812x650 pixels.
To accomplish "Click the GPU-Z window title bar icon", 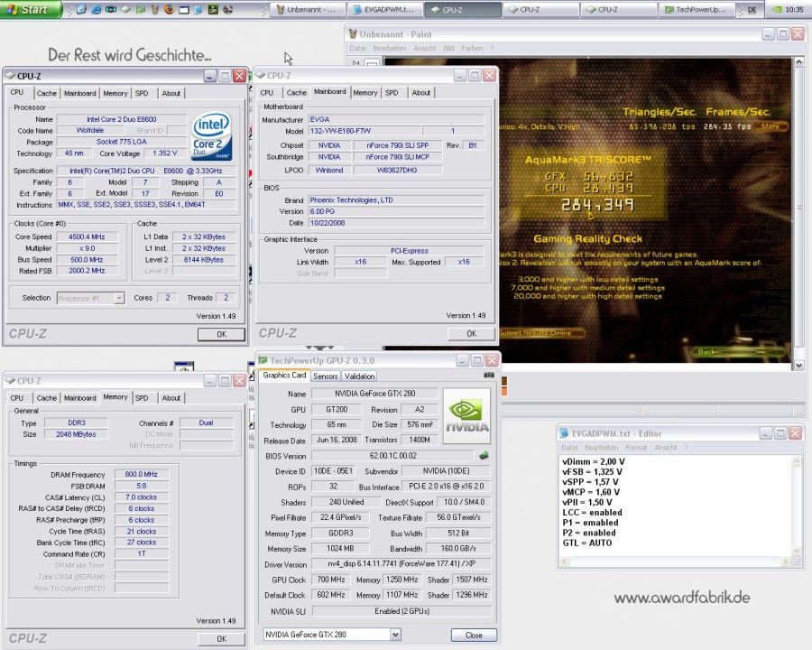I will coord(263,360).
